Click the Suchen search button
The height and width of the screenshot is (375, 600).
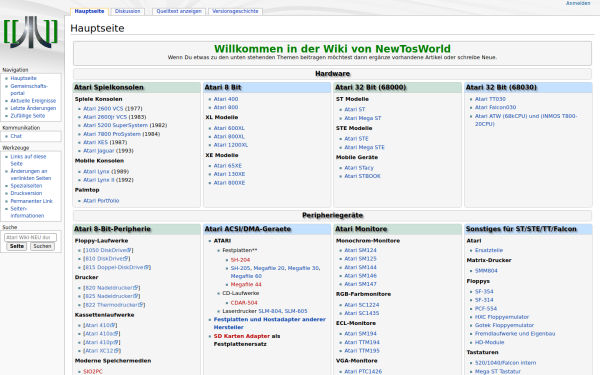[42, 246]
